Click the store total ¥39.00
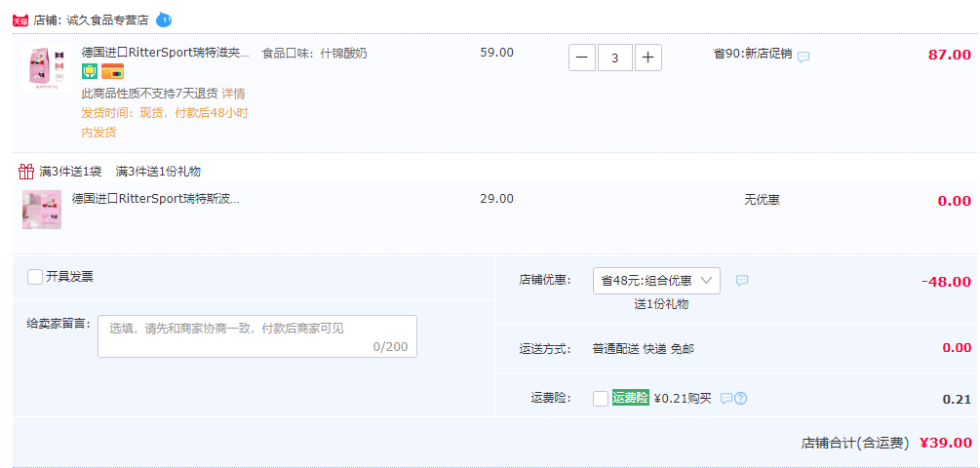Viewport: 980px width, 468px height. pyautogui.click(x=946, y=443)
